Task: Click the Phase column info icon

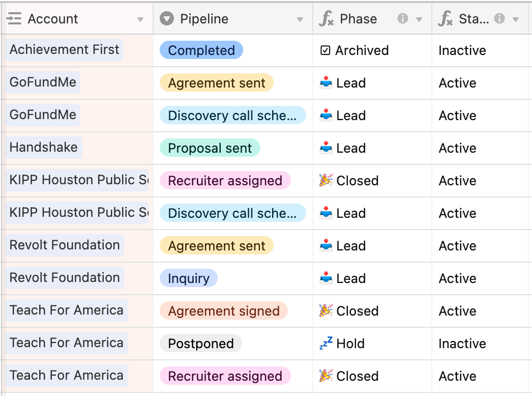Action: tap(403, 19)
